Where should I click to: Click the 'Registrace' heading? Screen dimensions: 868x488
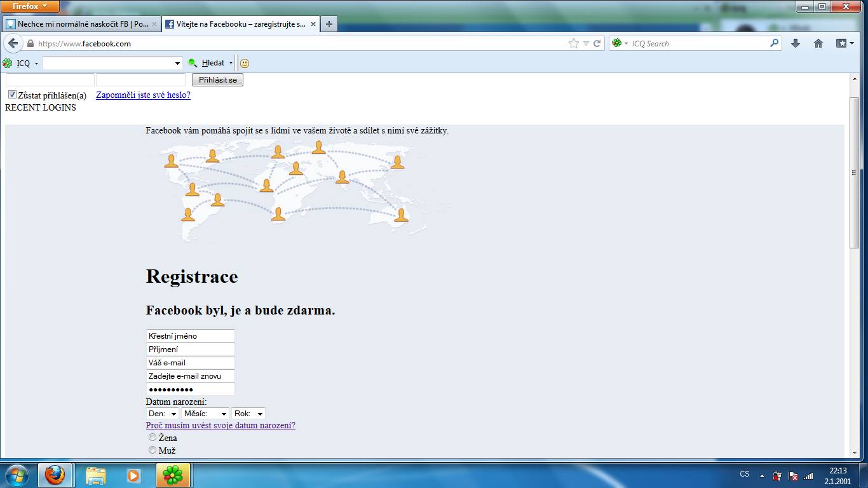coord(192,276)
